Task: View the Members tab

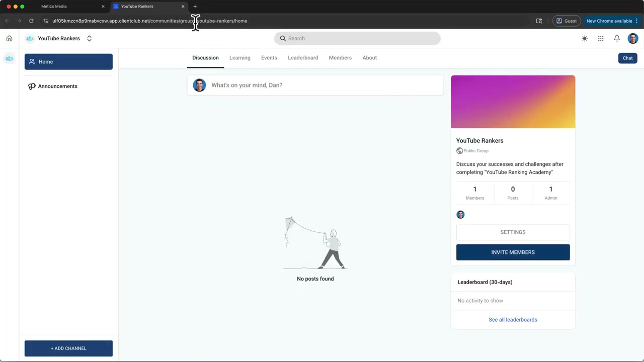Action: [x=340, y=58]
